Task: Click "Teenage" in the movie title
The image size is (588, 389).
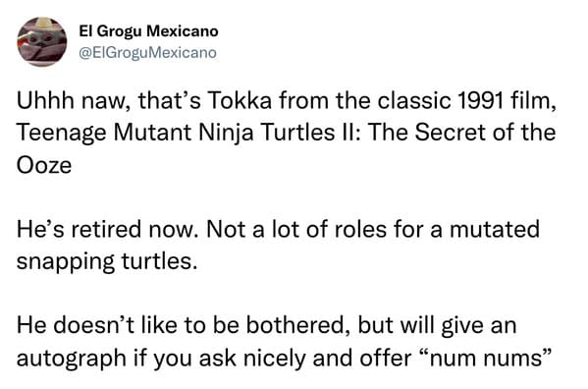Action: coord(61,134)
